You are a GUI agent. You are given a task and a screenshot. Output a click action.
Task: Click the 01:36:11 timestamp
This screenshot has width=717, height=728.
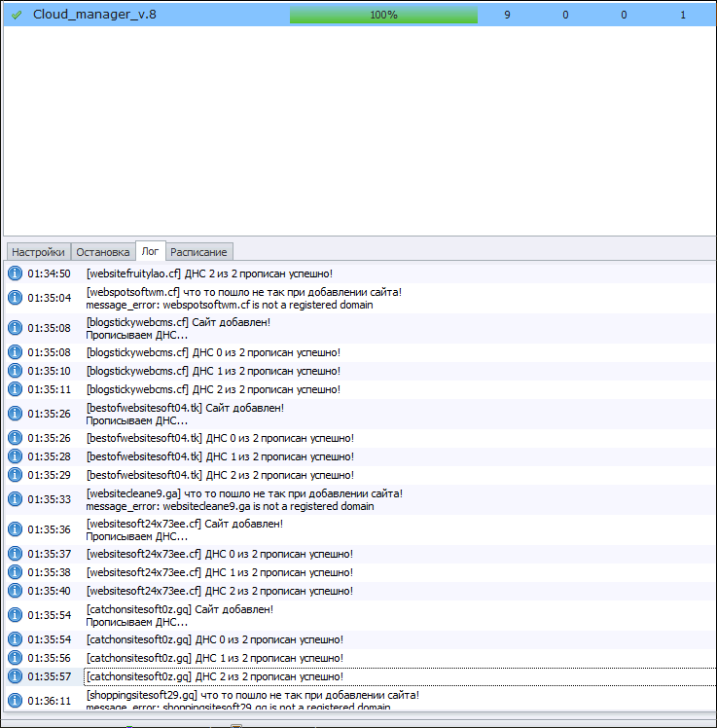pyautogui.click(x=50, y=701)
